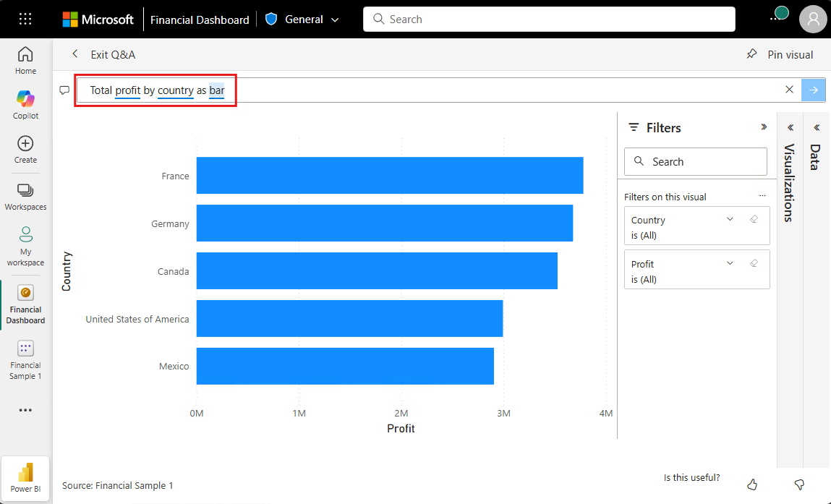Expand the Country filter card
The height and width of the screenshot is (504, 831).
tap(730, 218)
